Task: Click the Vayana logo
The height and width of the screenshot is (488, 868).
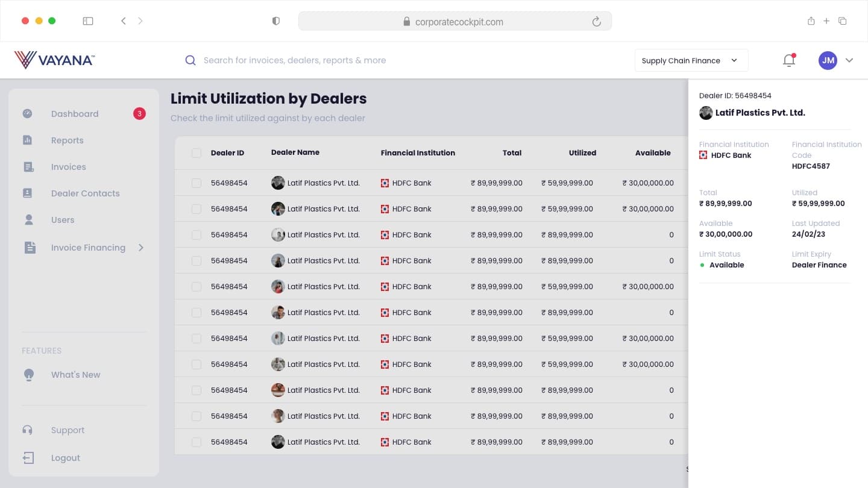Action: click(54, 60)
